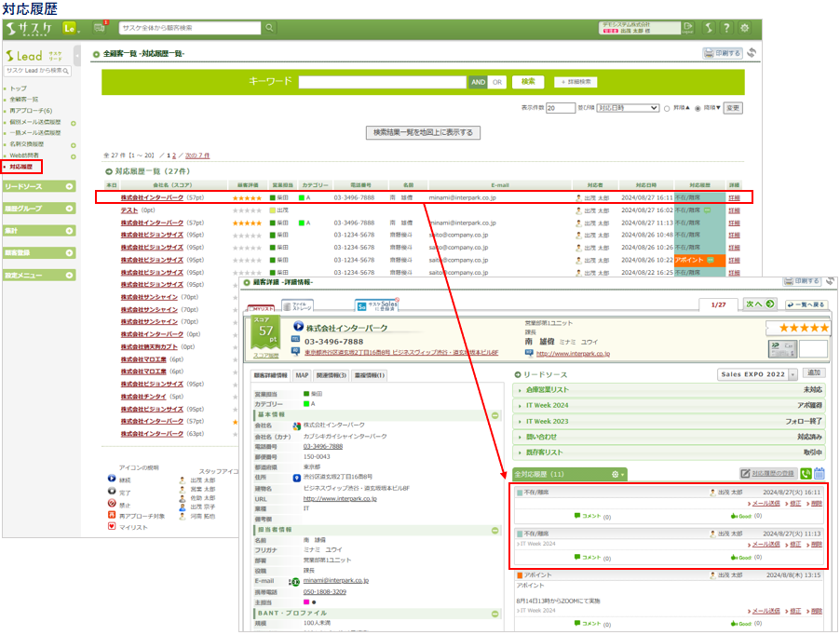Click the email icon beside minami@interpark.co.jp in details
Viewport: 840px width, 635px height.
pyautogui.click(x=294, y=582)
